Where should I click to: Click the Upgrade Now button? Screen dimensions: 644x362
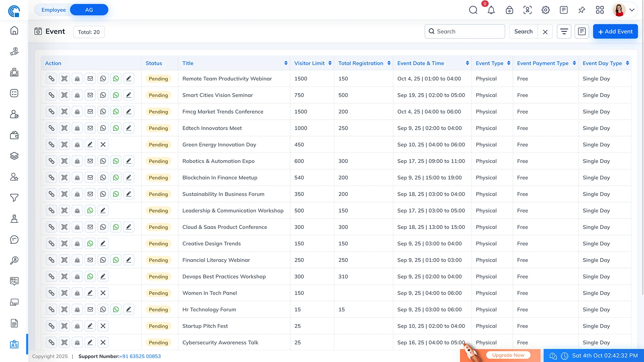(x=508, y=355)
